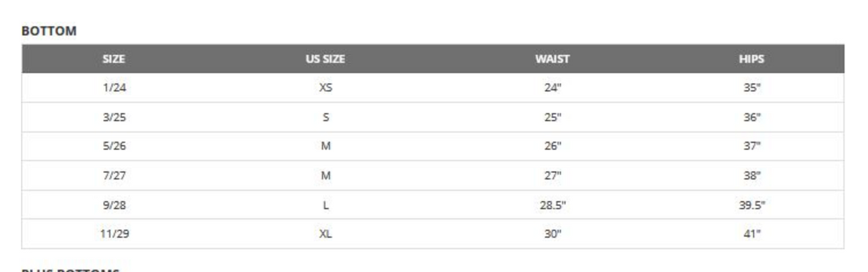Viewport: 868px width, 272px height.
Task: Click the HIPS column header
Action: tap(751, 59)
